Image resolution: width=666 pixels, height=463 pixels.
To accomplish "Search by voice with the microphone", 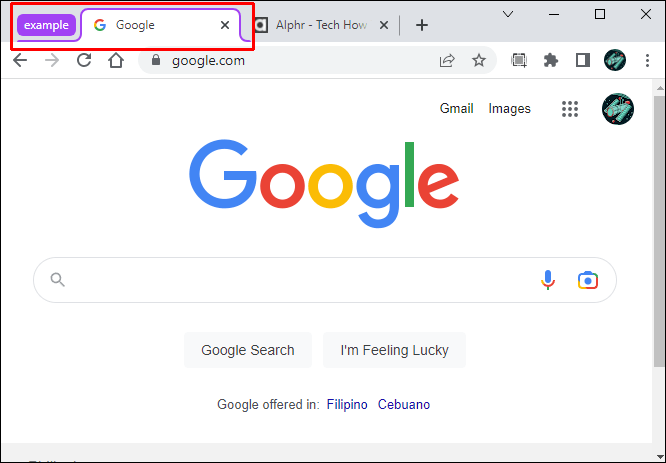I will [548, 280].
